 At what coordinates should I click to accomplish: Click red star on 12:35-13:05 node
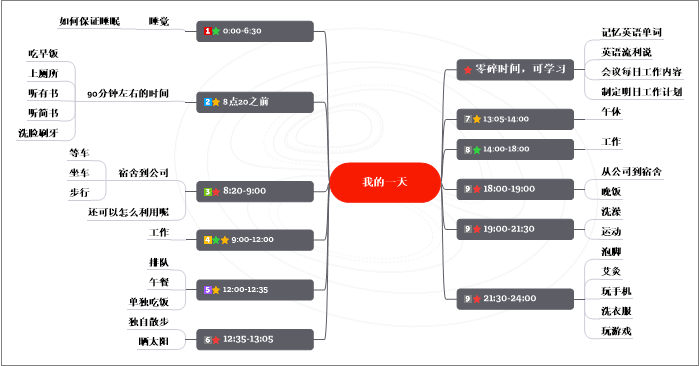tap(216, 340)
